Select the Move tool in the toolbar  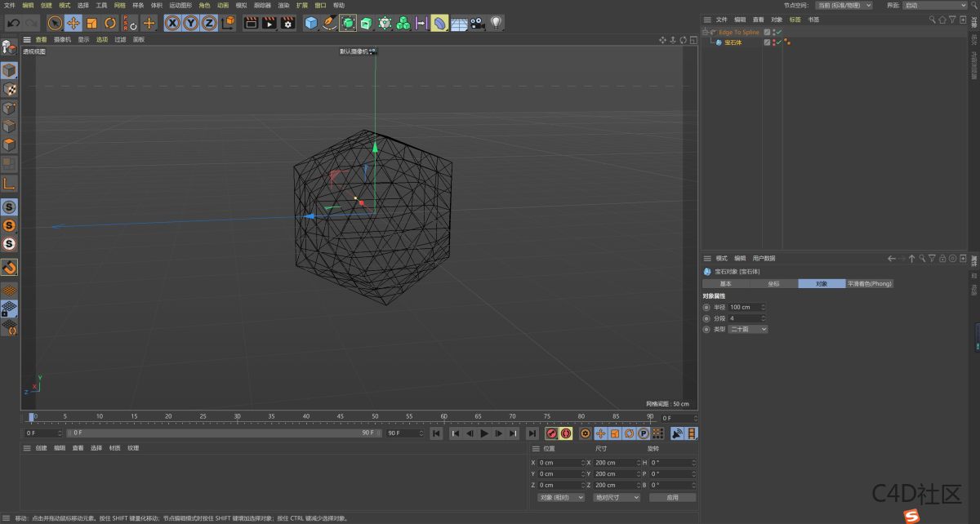(72, 23)
